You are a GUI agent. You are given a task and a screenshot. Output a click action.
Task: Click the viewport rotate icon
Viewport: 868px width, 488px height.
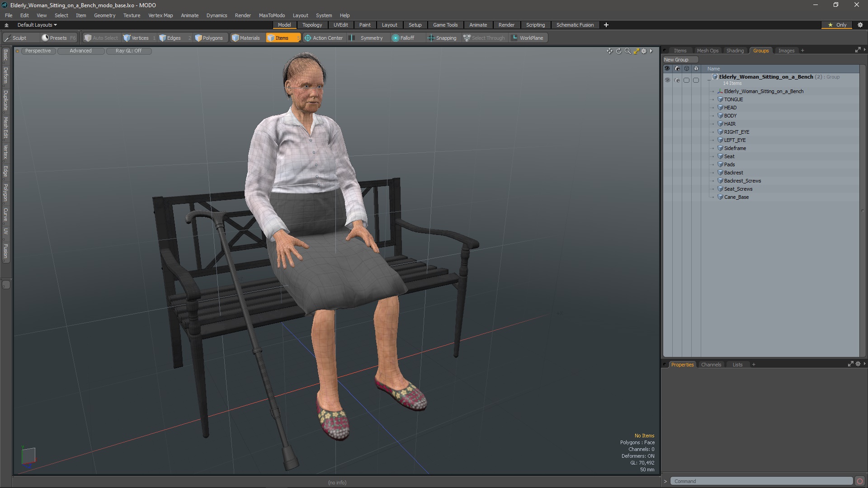(x=618, y=51)
